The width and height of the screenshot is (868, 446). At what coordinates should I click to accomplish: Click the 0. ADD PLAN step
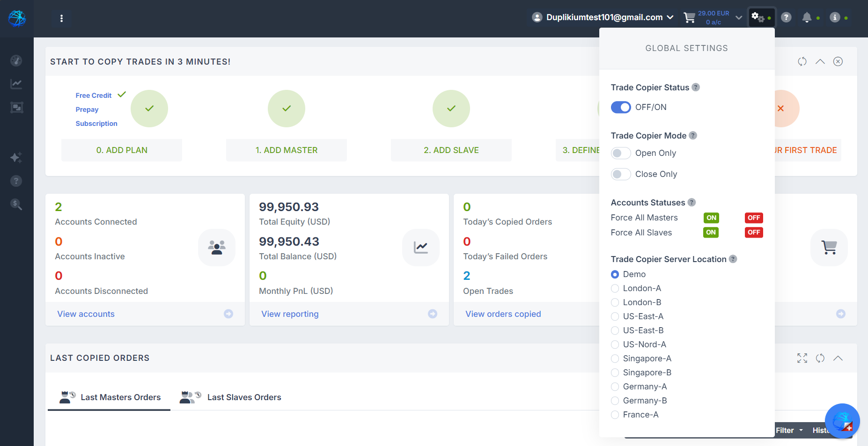click(x=122, y=150)
